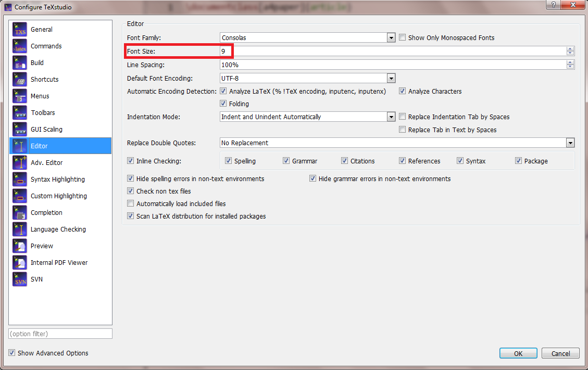Screen dimensions: 588x370
Task: Toggle Package inline checking
Action: click(518, 161)
